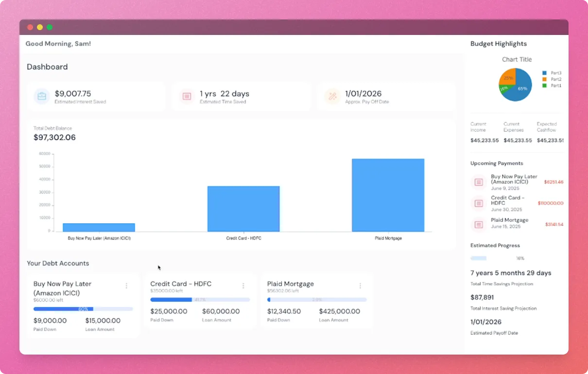
Task: Click the Plaid Mortgage payment icon
Action: (478, 224)
